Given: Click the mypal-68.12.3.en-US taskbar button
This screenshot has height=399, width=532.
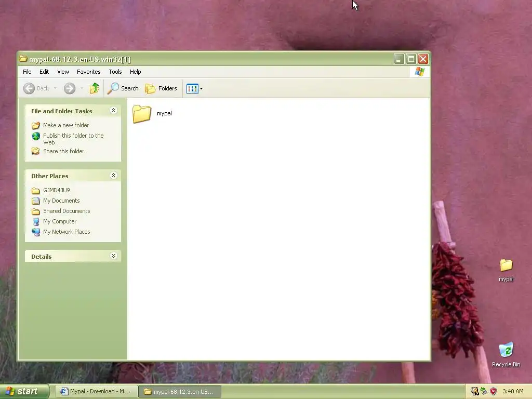Looking at the screenshot, I should click(180, 392).
